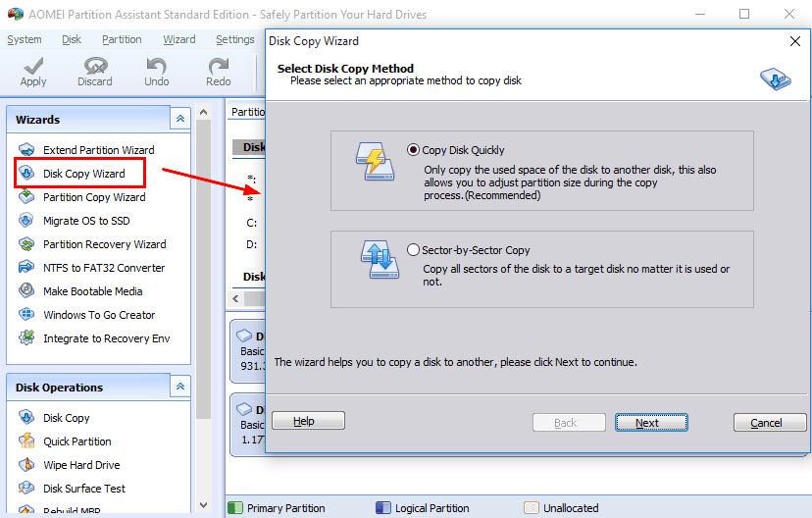
Task: Open Migrate OS to SSD wizard entry
Action: point(86,221)
